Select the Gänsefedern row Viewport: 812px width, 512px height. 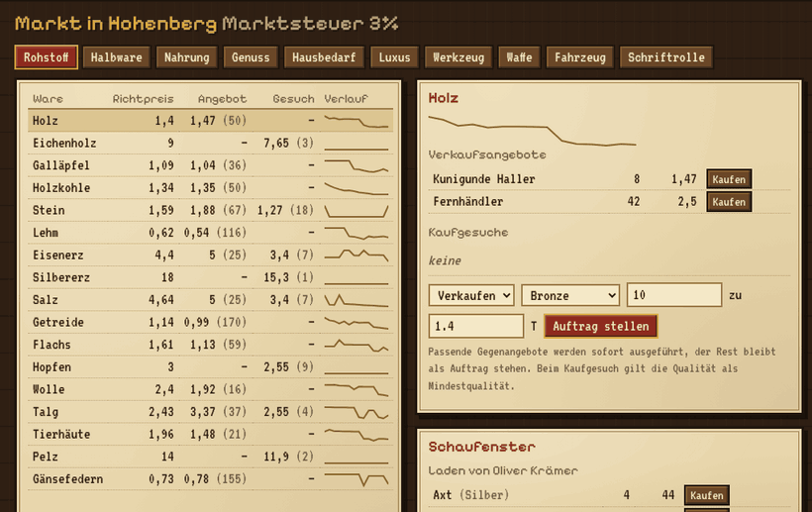click(210, 479)
